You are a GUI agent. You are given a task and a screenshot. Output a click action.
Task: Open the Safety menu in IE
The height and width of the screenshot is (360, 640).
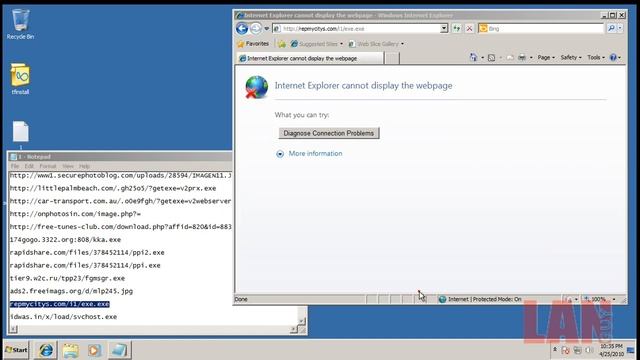click(571, 58)
